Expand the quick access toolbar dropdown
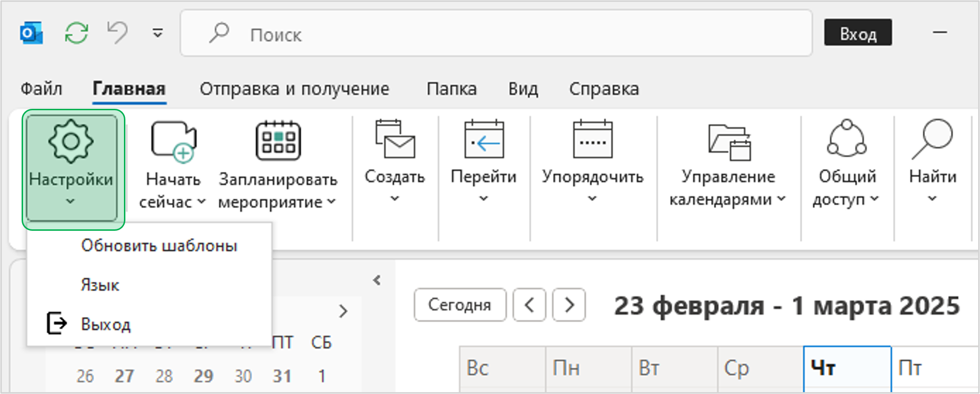 pyautogui.click(x=158, y=33)
